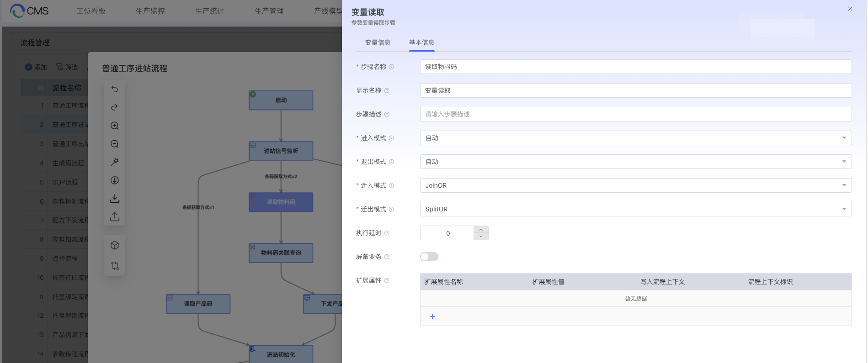Click the upload export icon in toolbar
The image size is (868, 363).
[115, 217]
